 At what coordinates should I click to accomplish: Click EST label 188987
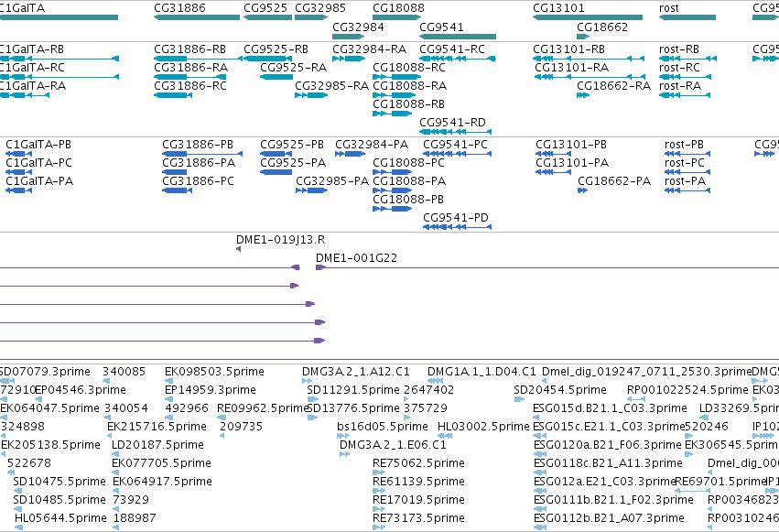pyautogui.click(x=135, y=518)
